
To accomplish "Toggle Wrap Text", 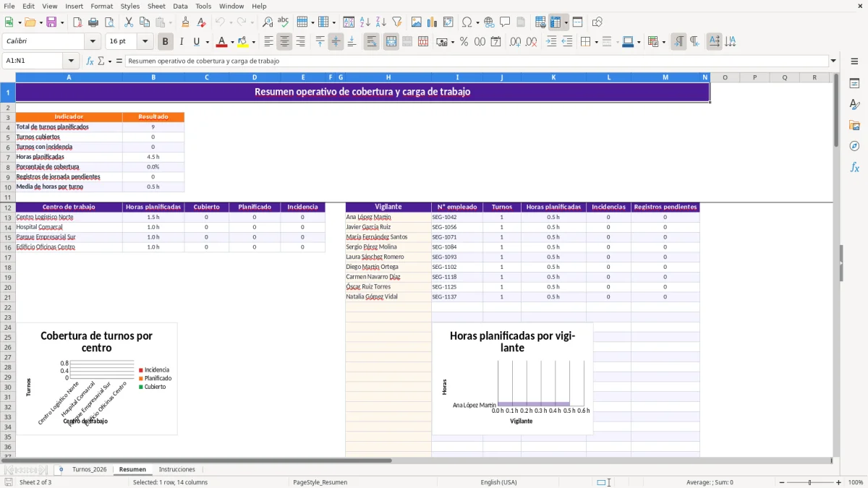I will 372,42.
